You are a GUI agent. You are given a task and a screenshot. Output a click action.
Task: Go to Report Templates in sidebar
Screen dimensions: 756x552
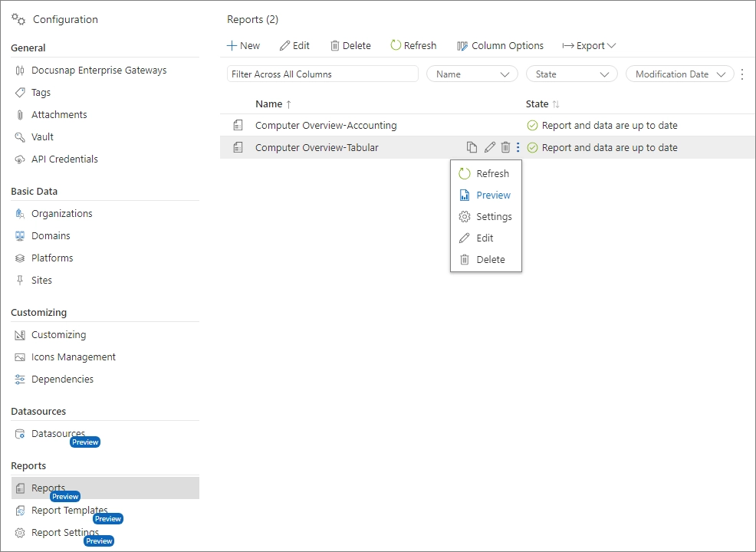[69, 510]
